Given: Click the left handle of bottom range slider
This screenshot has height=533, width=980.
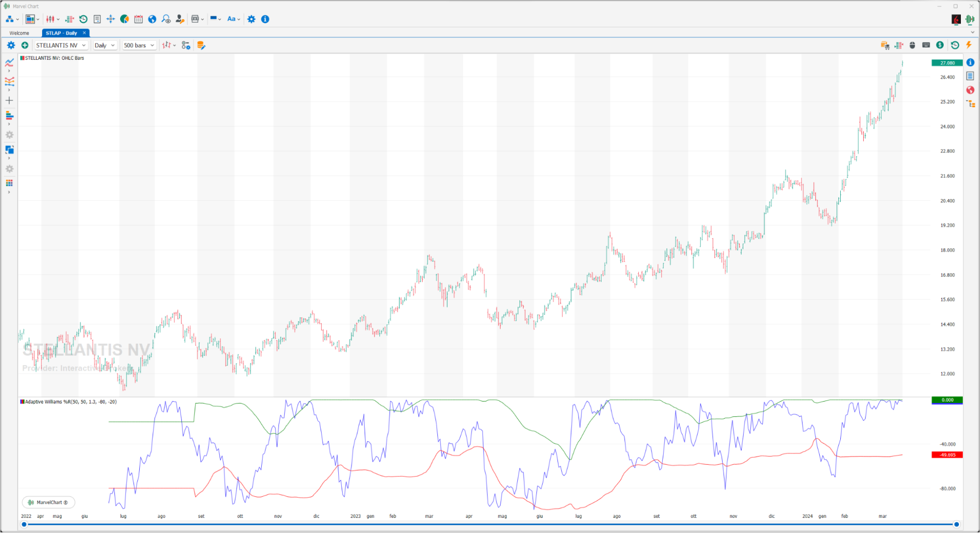Looking at the screenshot, I should (x=24, y=525).
